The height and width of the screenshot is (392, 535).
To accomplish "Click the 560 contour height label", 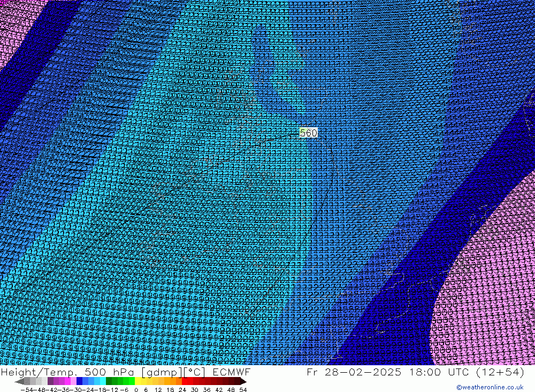I will pyautogui.click(x=309, y=133).
